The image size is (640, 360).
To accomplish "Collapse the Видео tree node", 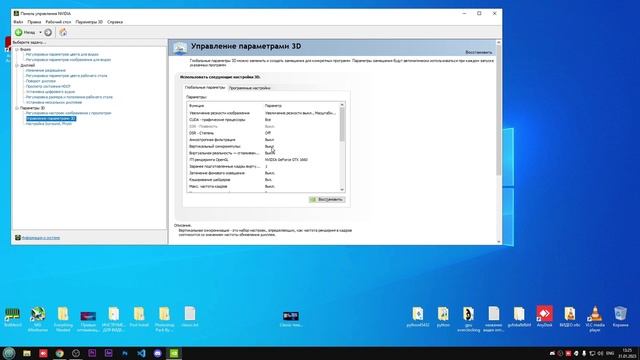I will pyautogui.click(x=17, y=49).
